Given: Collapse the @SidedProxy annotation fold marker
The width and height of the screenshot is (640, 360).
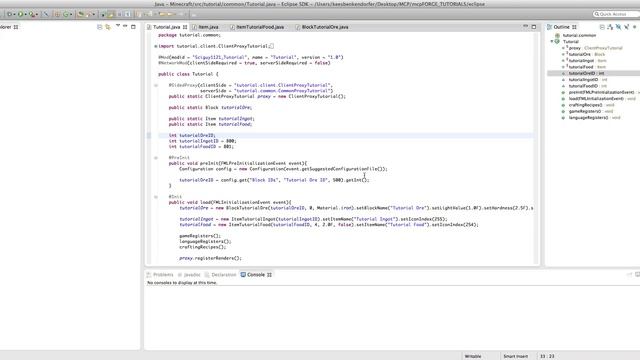Looking at the screenshot, I should (156, 85).
